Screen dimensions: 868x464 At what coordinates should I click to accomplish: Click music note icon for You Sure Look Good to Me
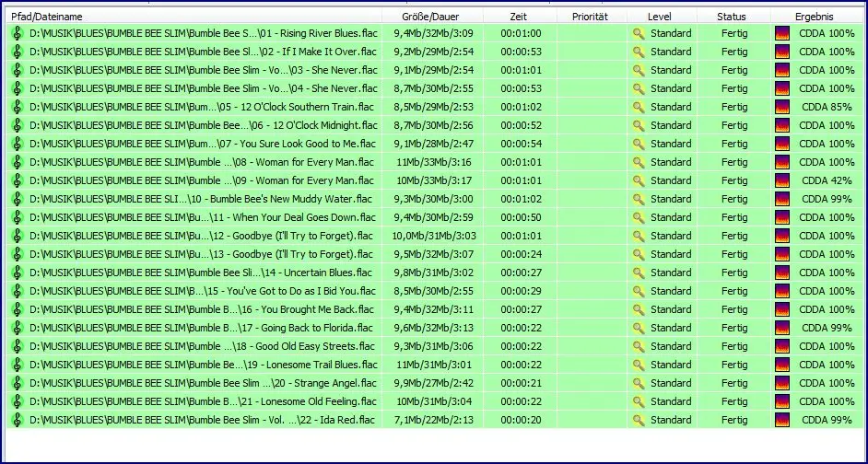18,144
